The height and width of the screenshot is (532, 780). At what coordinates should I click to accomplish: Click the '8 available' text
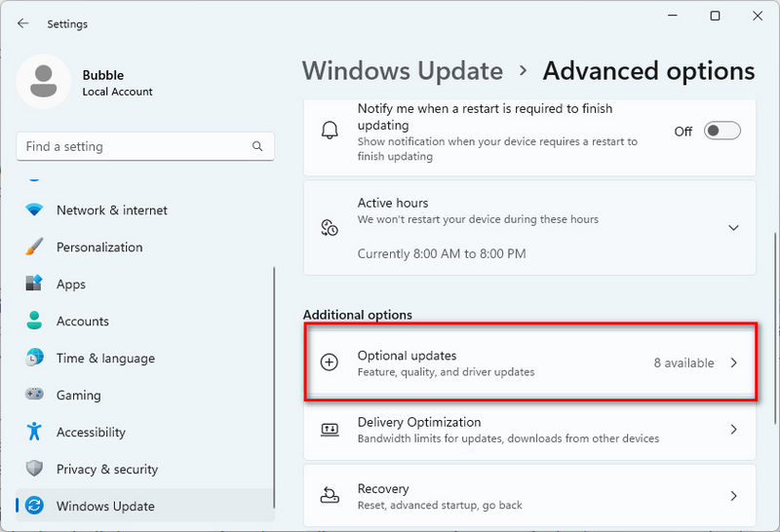click(683, 363)
